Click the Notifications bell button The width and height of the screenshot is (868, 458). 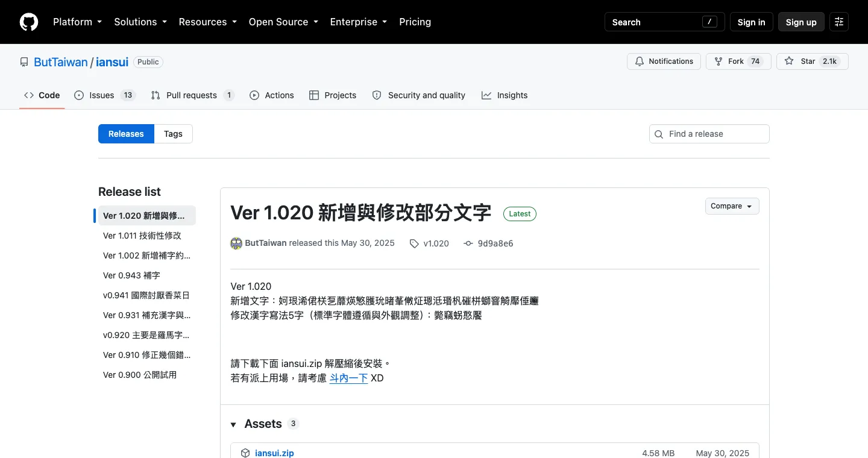[664, 61]
